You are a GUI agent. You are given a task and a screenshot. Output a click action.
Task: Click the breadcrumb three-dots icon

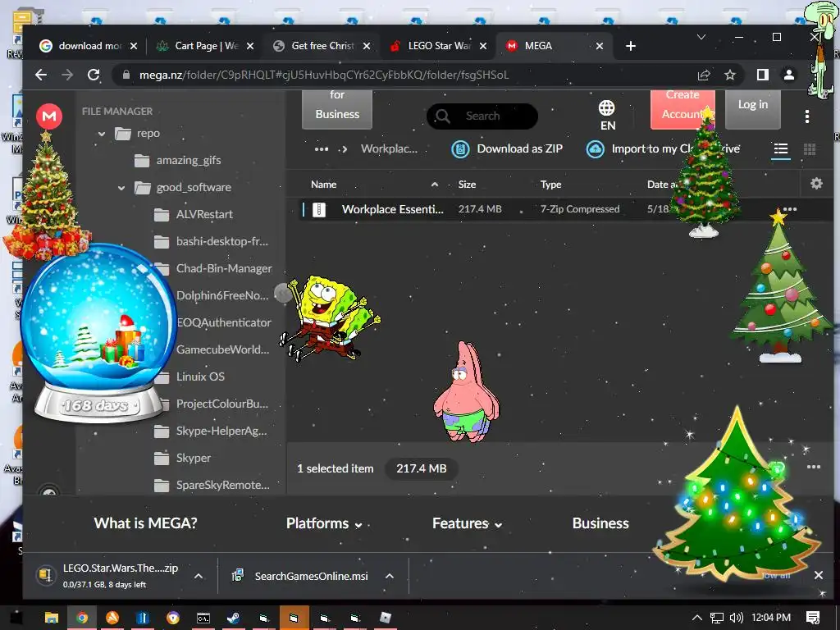(x=322, y=149)
